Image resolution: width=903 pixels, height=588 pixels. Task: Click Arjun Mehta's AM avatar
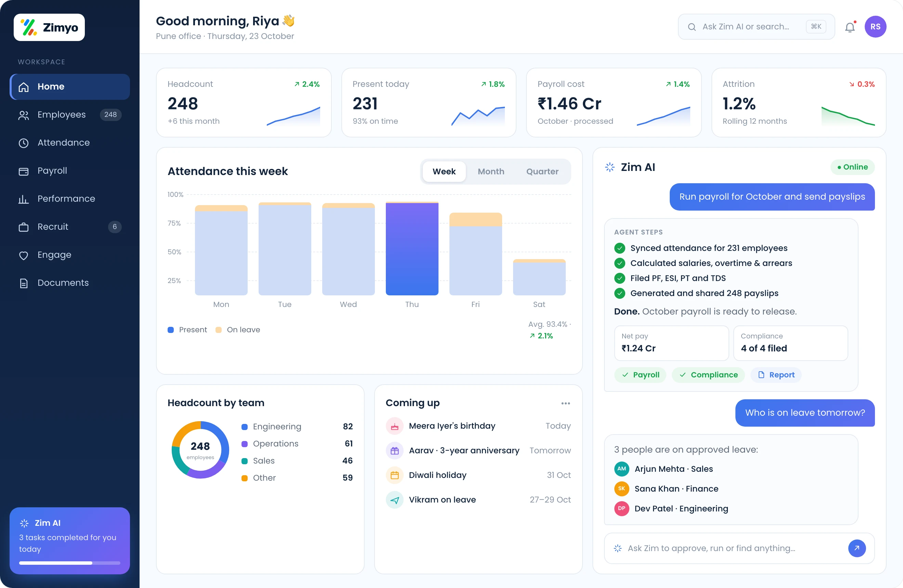[x=621, y=469]
